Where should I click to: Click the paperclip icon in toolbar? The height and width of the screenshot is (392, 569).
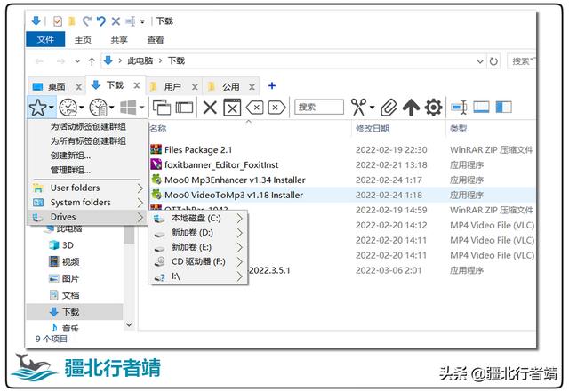(389, 108)
